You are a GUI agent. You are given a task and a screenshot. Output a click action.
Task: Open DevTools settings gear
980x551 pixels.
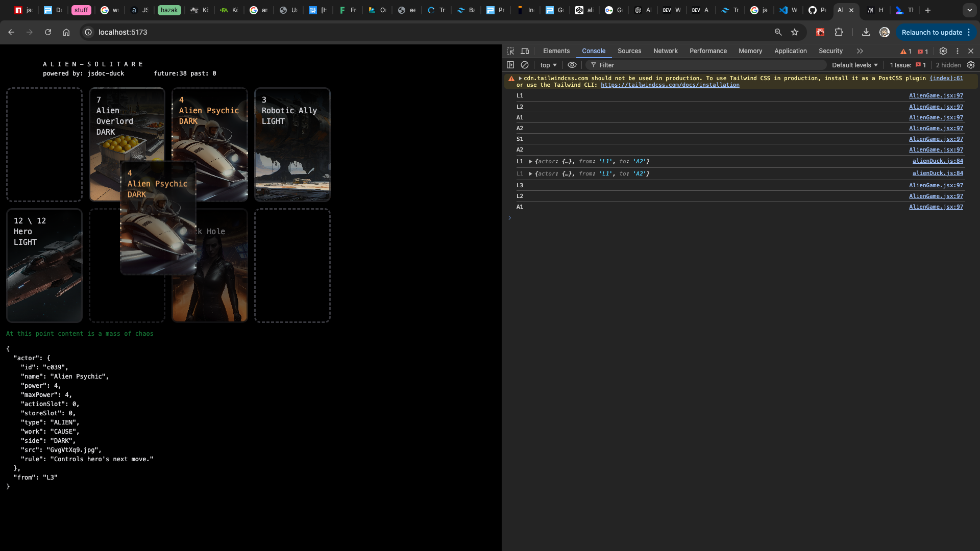click(943, 51)
